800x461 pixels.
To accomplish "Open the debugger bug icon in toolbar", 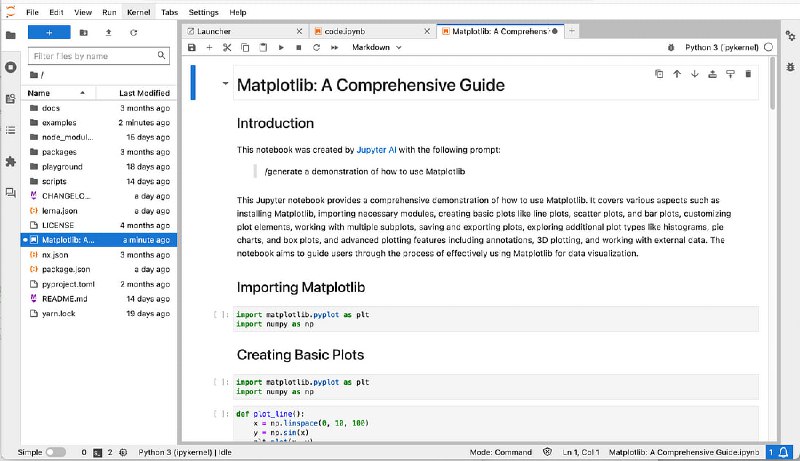I will (x=671, y=47).
